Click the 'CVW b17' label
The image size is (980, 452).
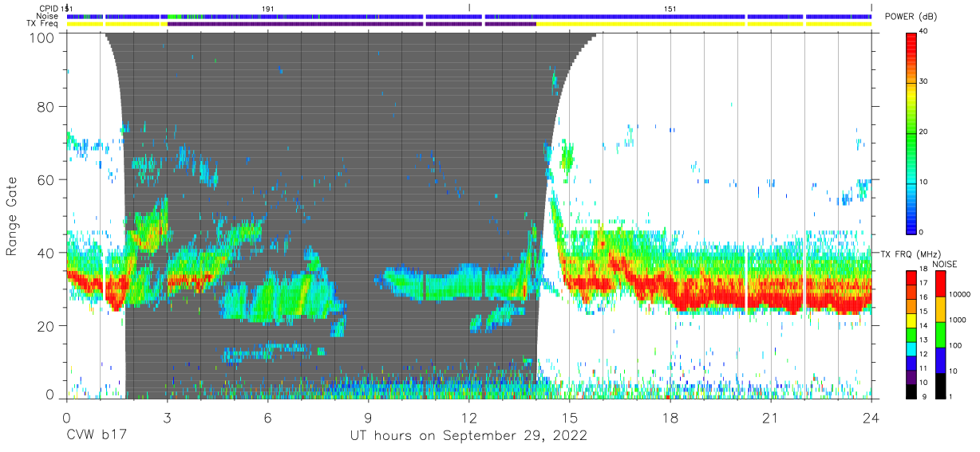pyautogui.click(x=95, y=436)
